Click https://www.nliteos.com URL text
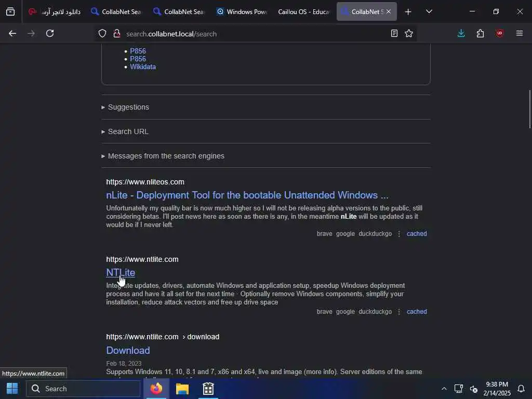Image resolution: width=532 pixels, height=399 pixels. (145, 182)
